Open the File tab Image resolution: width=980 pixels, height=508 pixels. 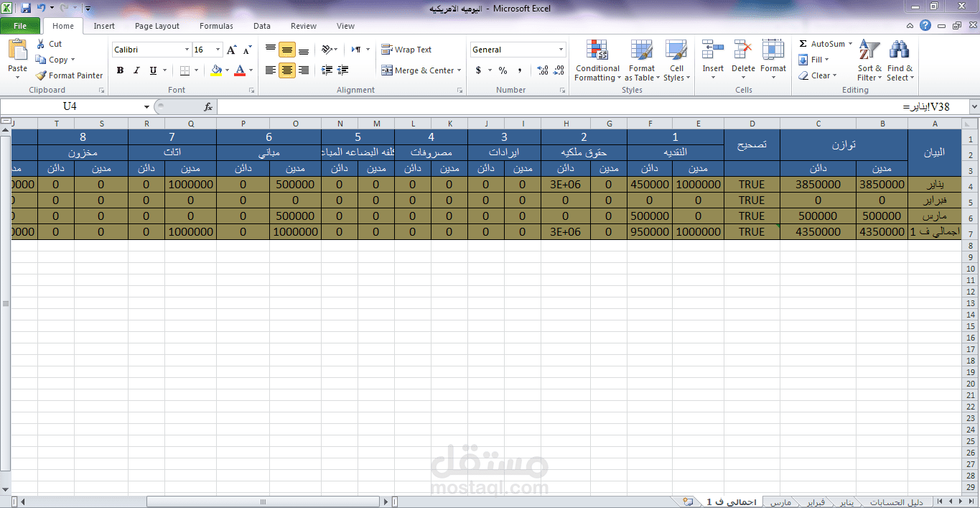click(20, 26)
